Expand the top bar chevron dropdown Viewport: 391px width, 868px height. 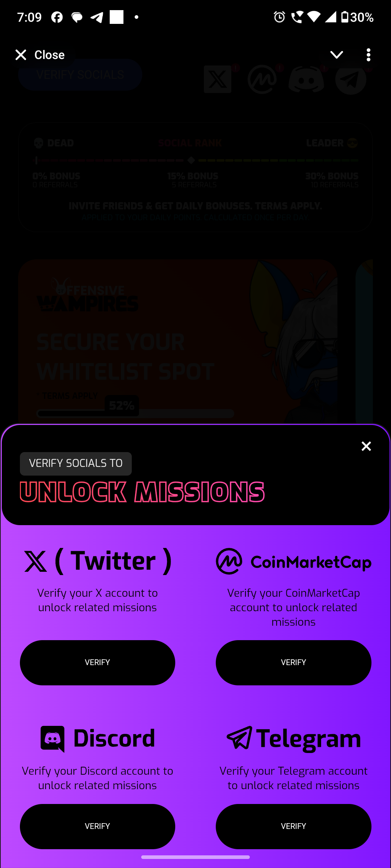337,55
